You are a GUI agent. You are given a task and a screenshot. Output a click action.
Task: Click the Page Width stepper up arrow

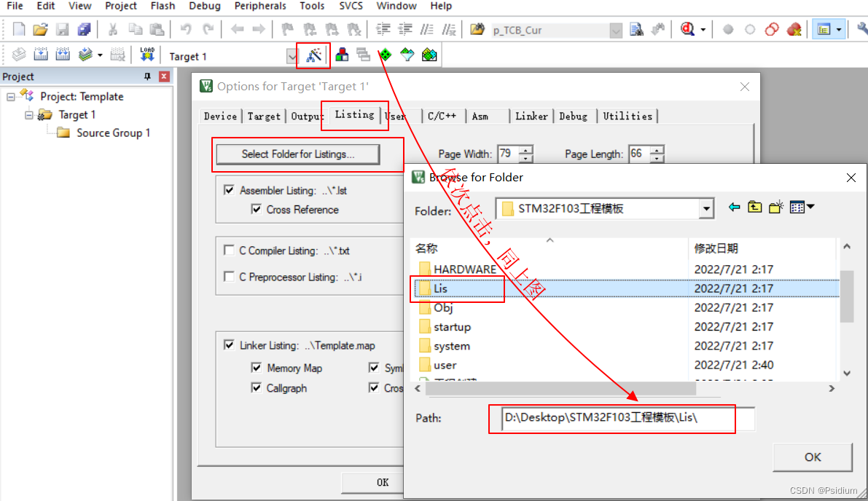point(526,149)
